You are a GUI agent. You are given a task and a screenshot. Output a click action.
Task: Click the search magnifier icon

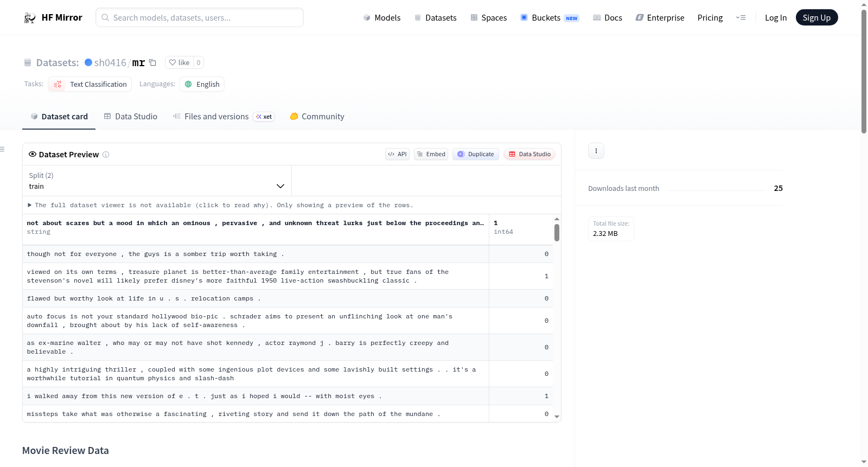(x=105, y=17)
